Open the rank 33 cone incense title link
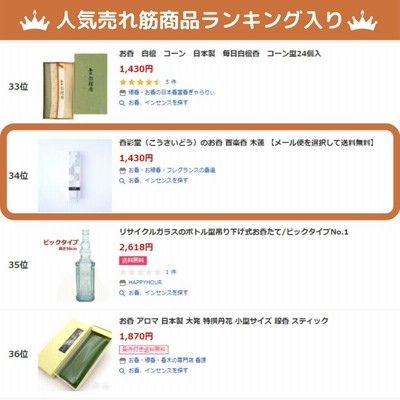This screenshot has height=400, width=400. (220, 54)
